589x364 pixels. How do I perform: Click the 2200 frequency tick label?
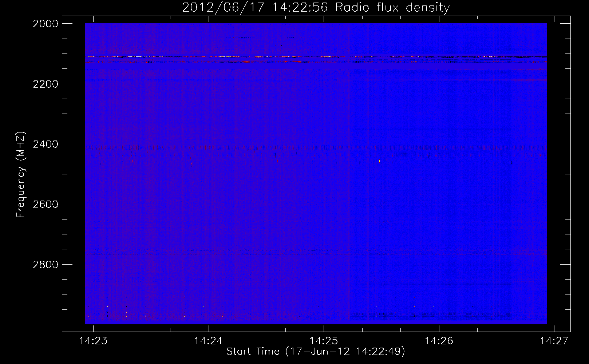pyautogui.click(x=46, y=84)
